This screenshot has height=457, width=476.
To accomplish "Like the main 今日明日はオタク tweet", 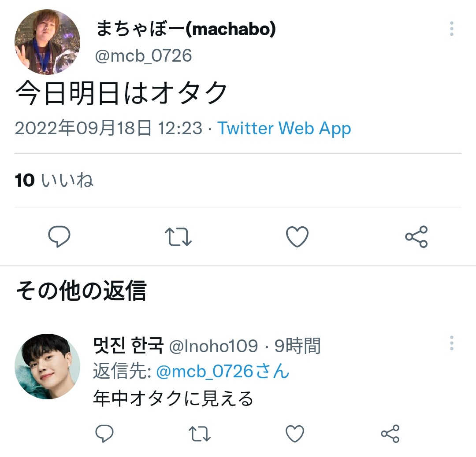I will 297,236.
